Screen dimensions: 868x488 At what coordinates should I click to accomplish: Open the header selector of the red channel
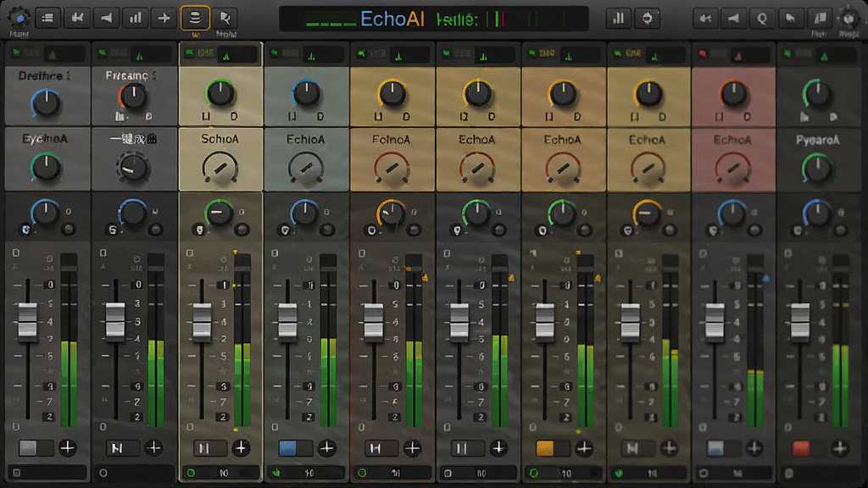point(733,54)
